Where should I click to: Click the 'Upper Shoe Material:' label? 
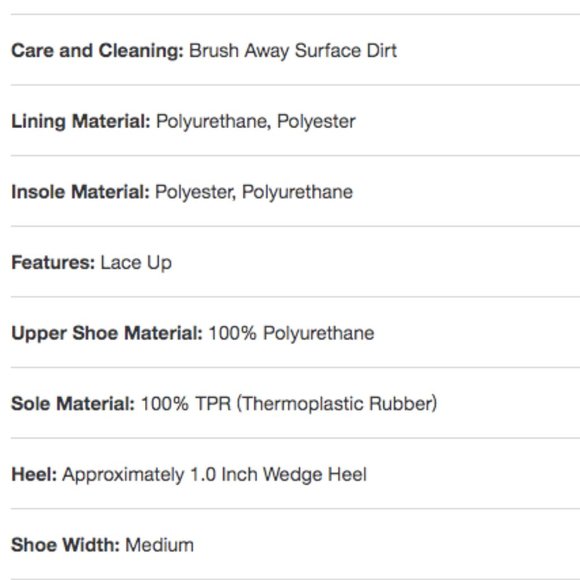[x=107, y=334]
